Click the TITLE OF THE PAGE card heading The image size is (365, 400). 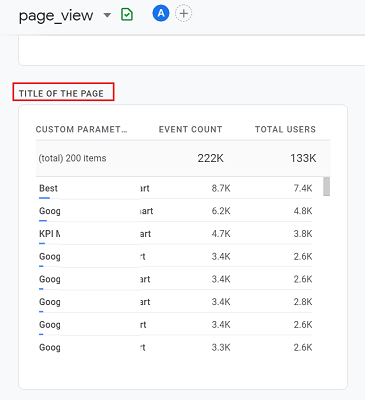click(x=61, y=93)
